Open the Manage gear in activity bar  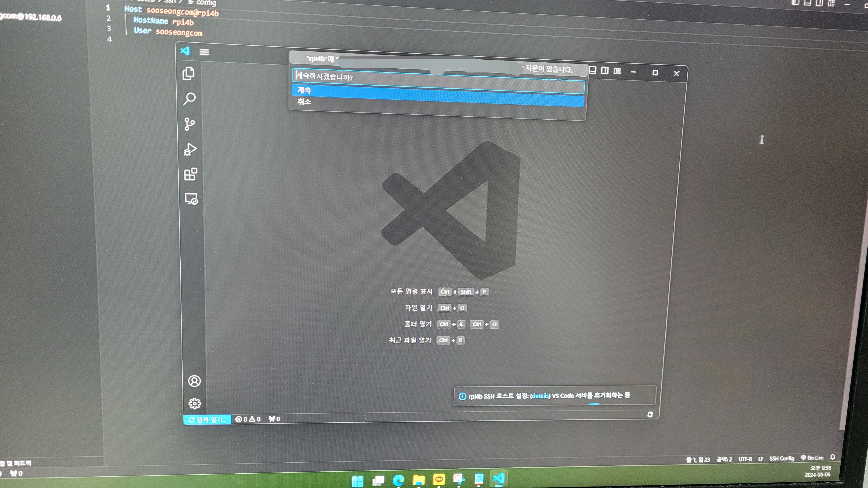pos(194,403)
